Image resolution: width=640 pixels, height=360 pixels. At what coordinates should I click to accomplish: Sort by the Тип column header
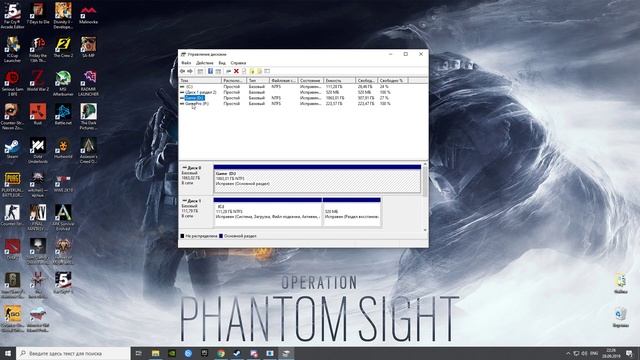(x=258, y=80)
